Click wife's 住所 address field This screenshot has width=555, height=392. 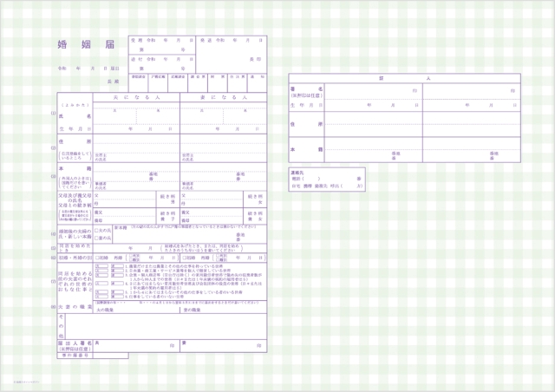tap(224, 143)
